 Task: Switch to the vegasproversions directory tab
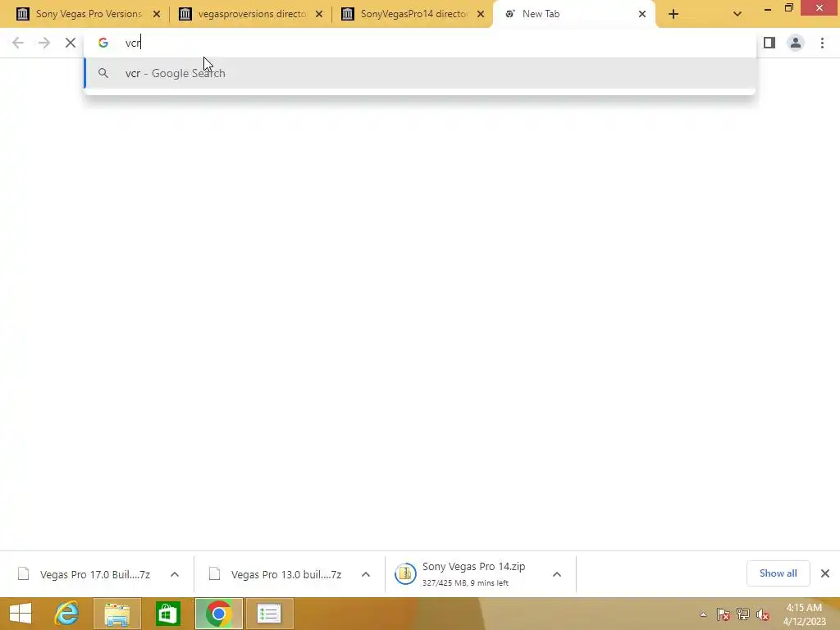tap(249, 14)
